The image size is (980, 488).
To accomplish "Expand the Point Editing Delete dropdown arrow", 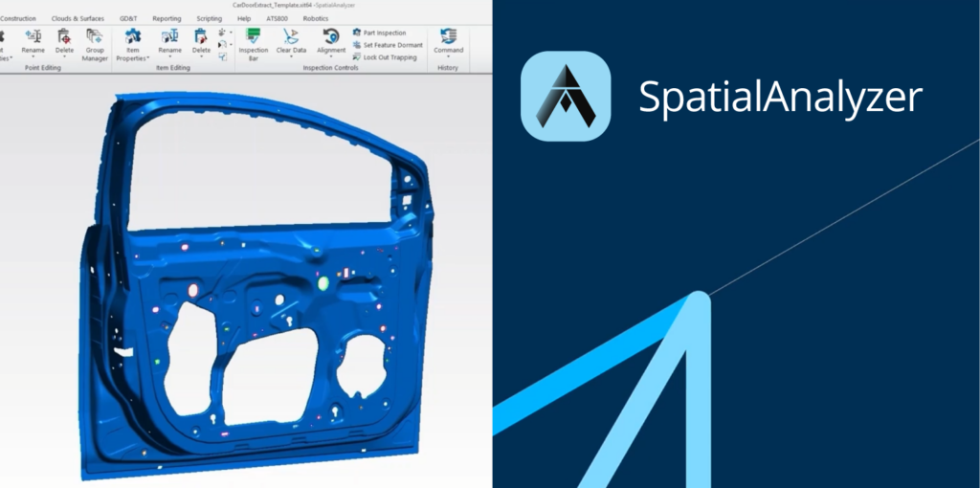I will pyautogui.click(x=64, y=57).
